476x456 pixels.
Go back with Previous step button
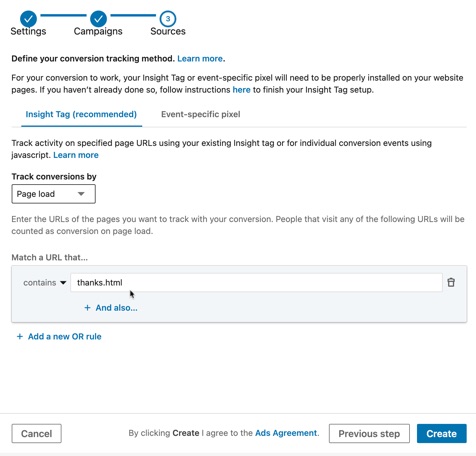tap(369, 433)
